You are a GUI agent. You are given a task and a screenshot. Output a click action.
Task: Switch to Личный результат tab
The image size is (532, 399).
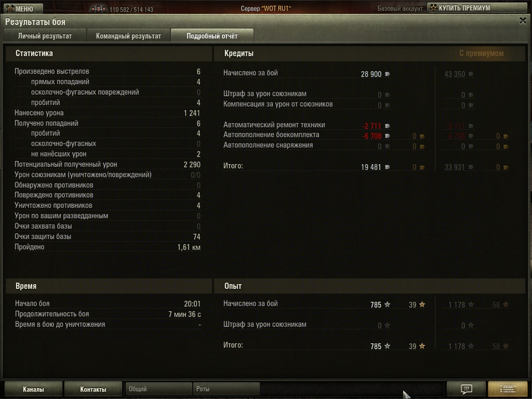point(45,36)
